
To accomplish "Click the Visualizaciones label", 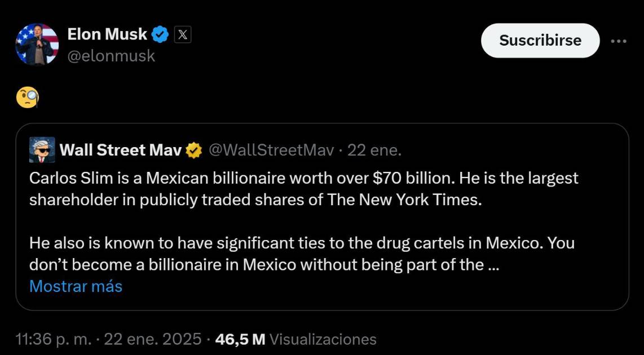I will (x=323, y=339).
